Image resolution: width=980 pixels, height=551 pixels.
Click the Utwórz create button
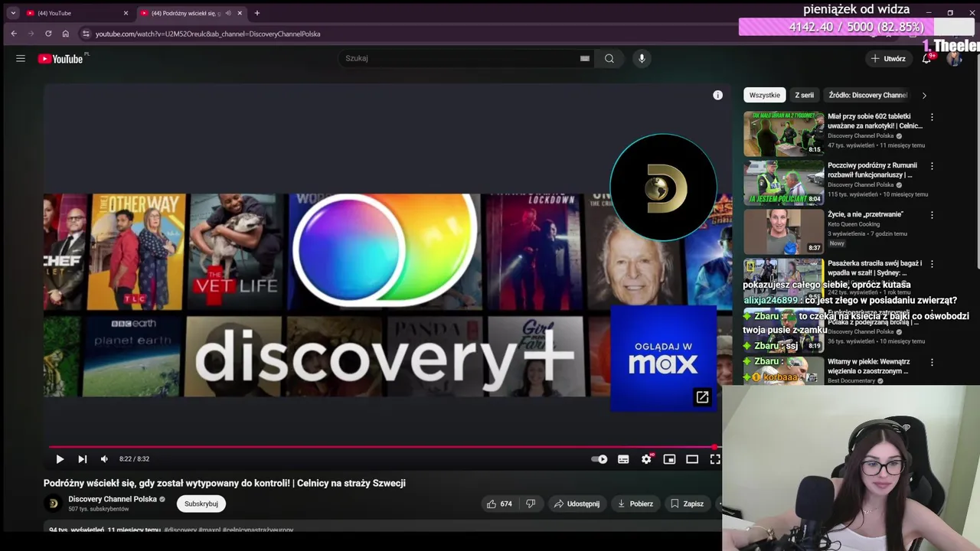click(887, 58)
